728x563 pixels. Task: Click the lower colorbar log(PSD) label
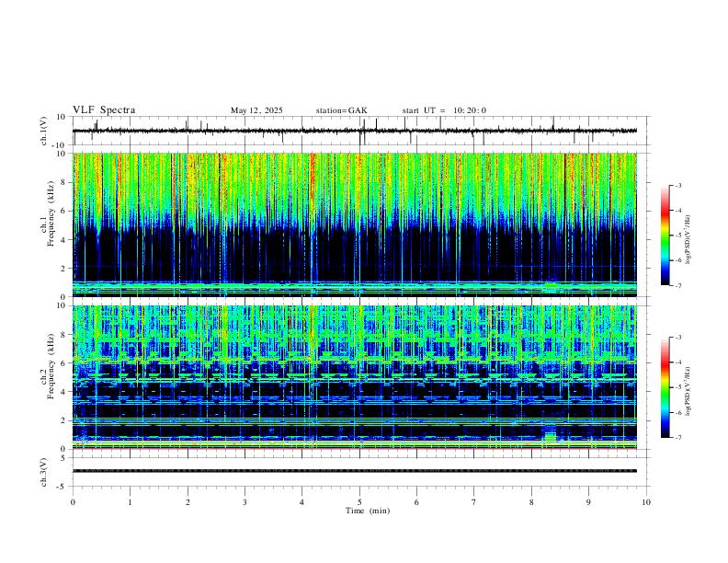(688, 392)
